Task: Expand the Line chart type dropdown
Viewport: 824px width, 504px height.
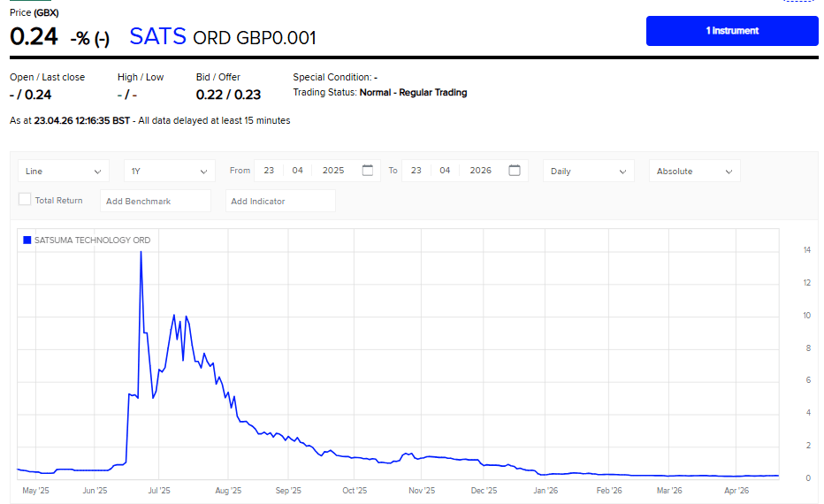Action: point(64,172)
